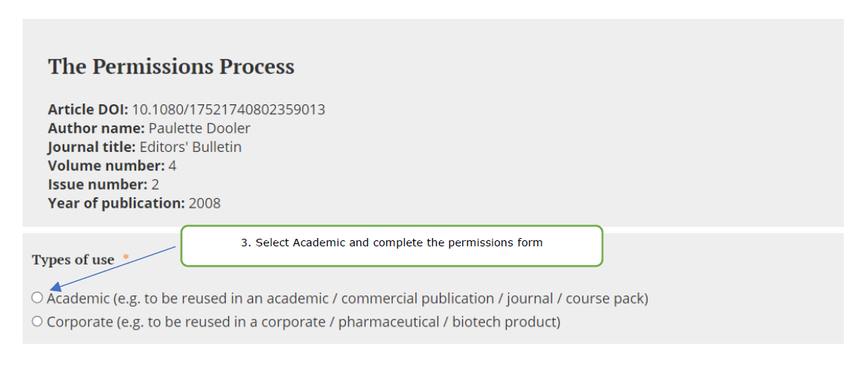Click the author name Paulette Dooler
This screenshot has height=368, width=868.
(x=199, y=128)
